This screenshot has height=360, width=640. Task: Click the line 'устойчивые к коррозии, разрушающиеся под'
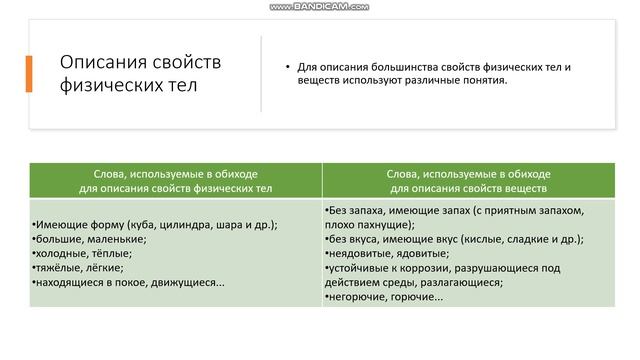(x=442, y=268)
